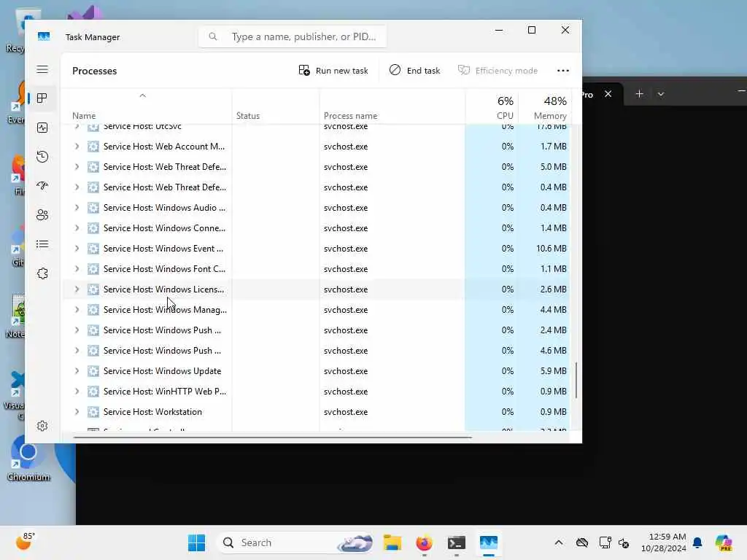The image size is (747, 560).
Task: Open the Performance page icon in sidebar
Action: coord(42,128)
